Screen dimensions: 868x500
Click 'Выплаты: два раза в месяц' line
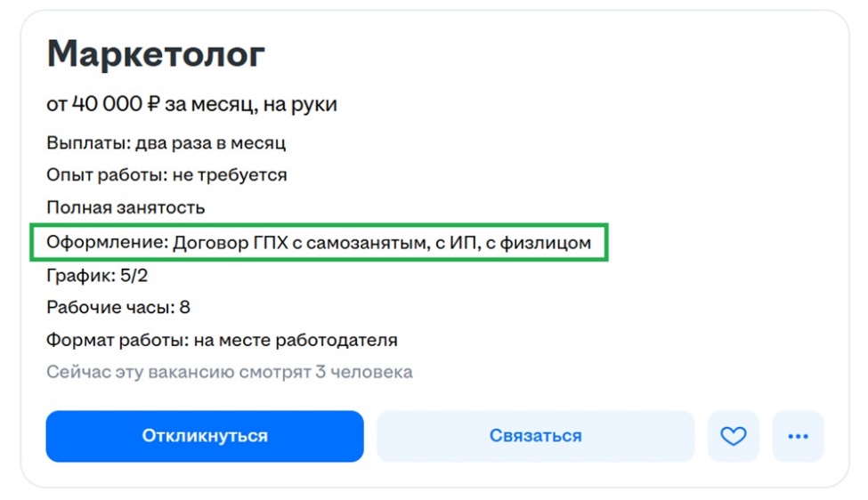pyautogui.click(x=166, y=142)
